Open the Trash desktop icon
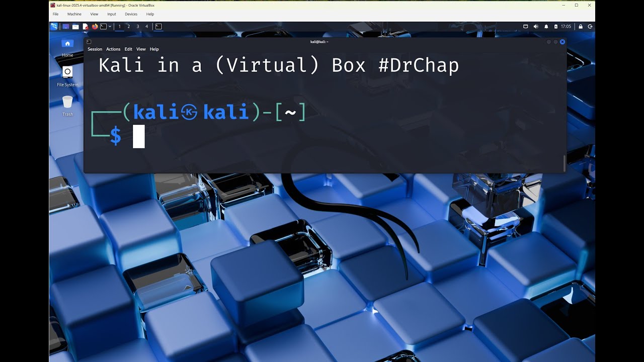This screenshot has height=362, width=644. point(67,102)
